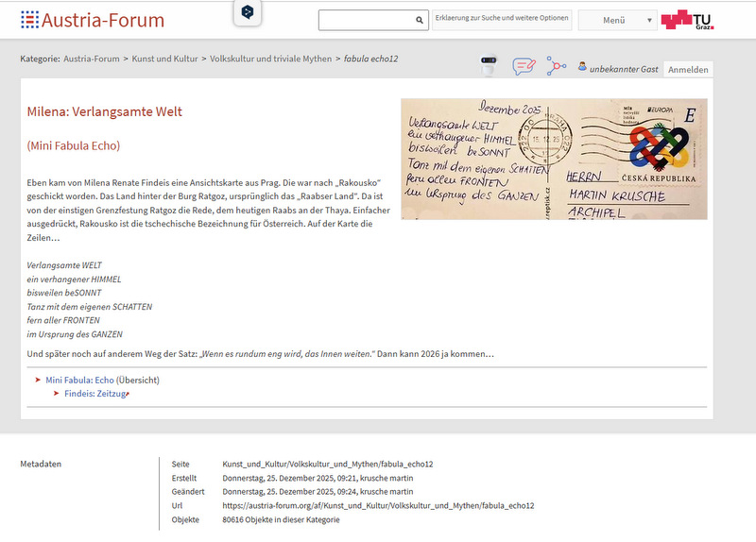Viewport: 756px width, 542px height.
Task: Open the 'Kunst und Kultur' breadcrumb
Action: 165,59
